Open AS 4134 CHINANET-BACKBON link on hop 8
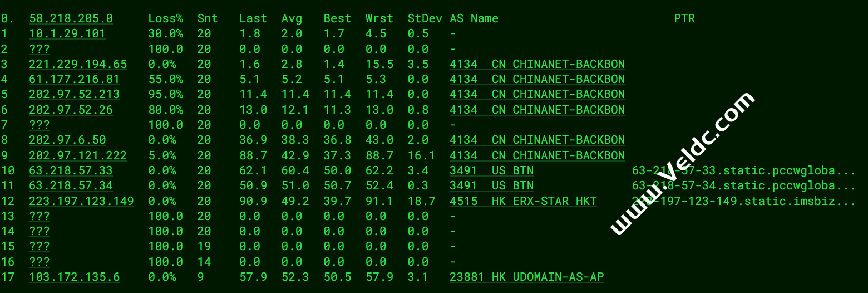868x293 pixels. point(537,140)
